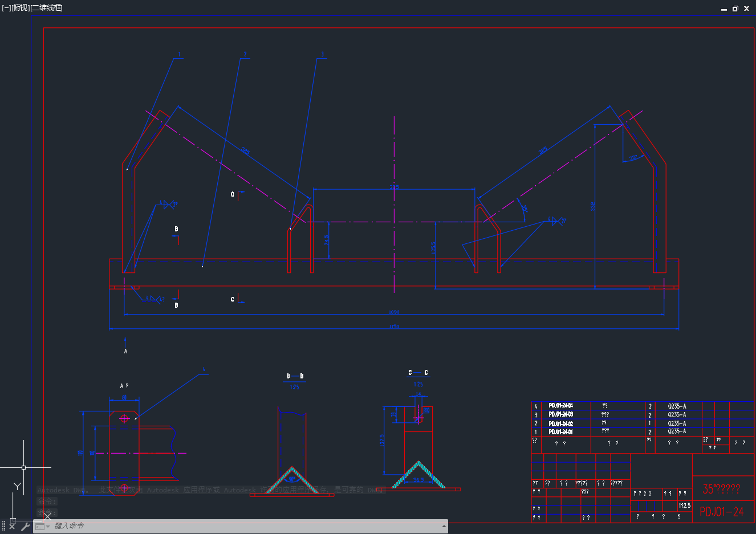Image resolution: width=756 pixels, height=534 pixels.
Task: Click the command line grip handle
Action: click(3, 527)
